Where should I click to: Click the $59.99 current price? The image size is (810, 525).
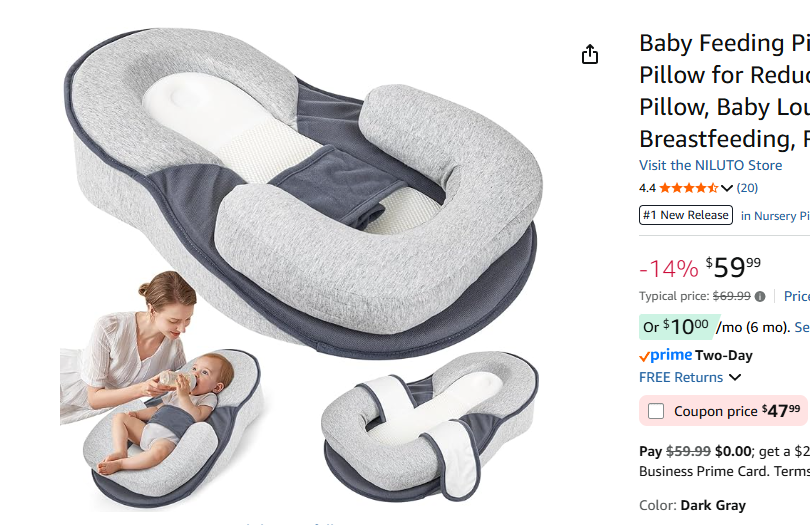click(733, 268)
